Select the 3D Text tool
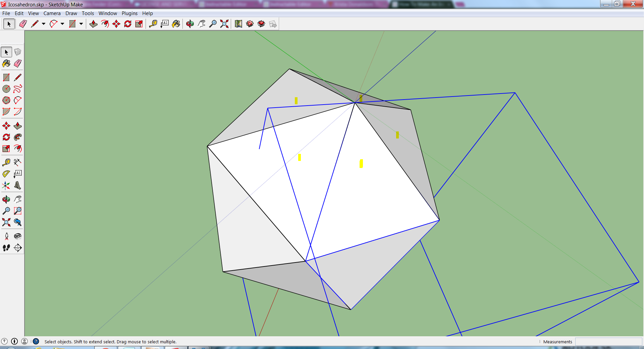 point(17,185)
